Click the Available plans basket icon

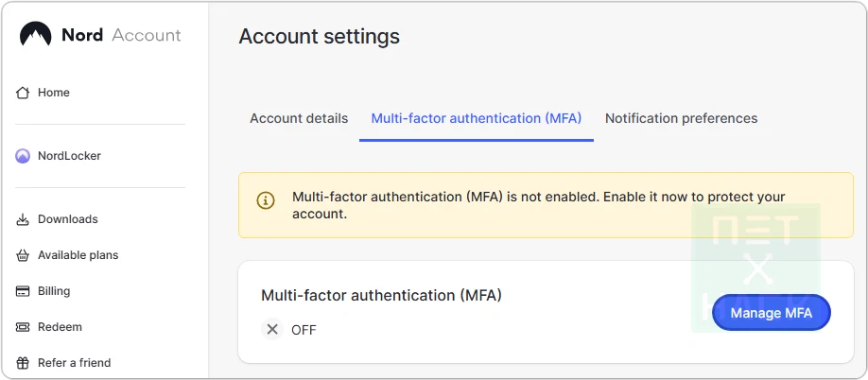[23, 255]
